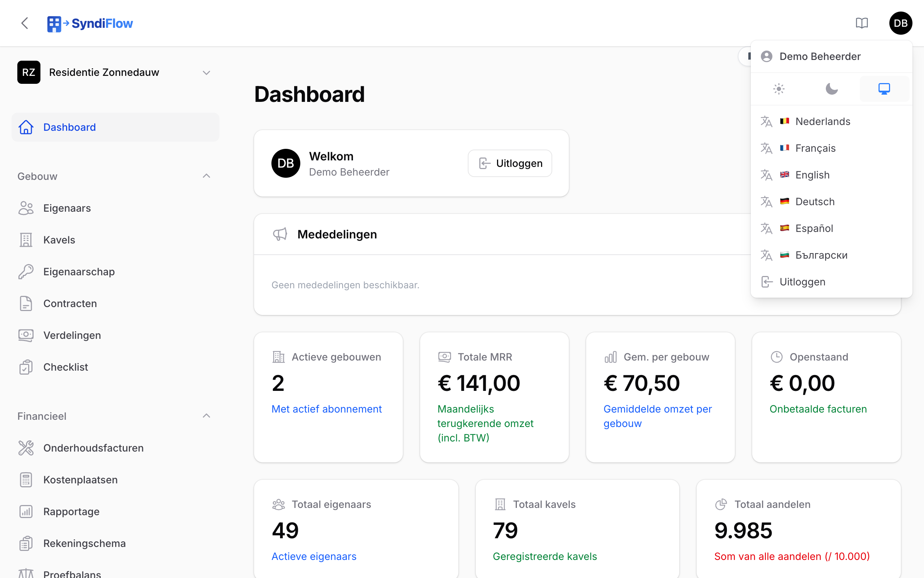Go to Eigenaars page
924x578 pixels.
click(x=115, y=208)
